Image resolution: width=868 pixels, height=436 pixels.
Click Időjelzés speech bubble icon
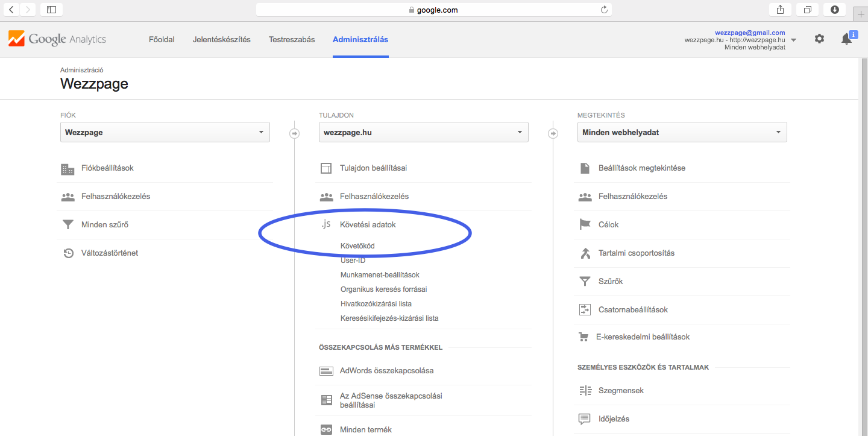pyautogui.click(x=584, y=419)
